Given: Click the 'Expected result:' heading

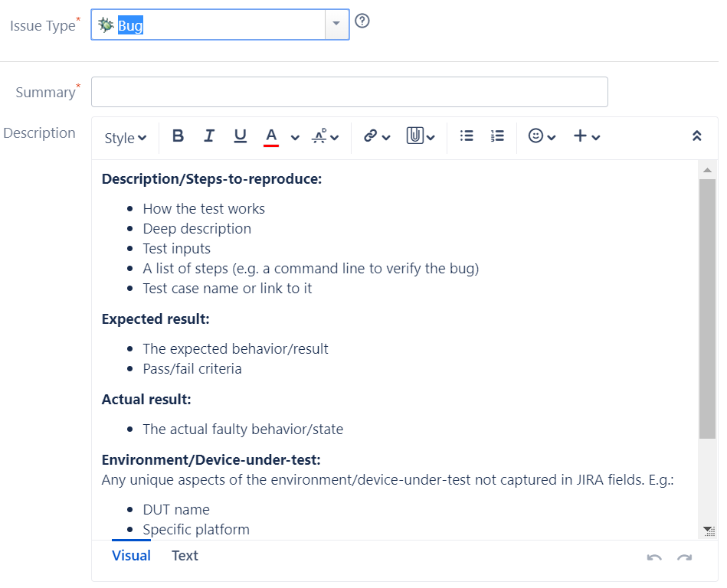Looking at the screenshot, I should point(156,318).
